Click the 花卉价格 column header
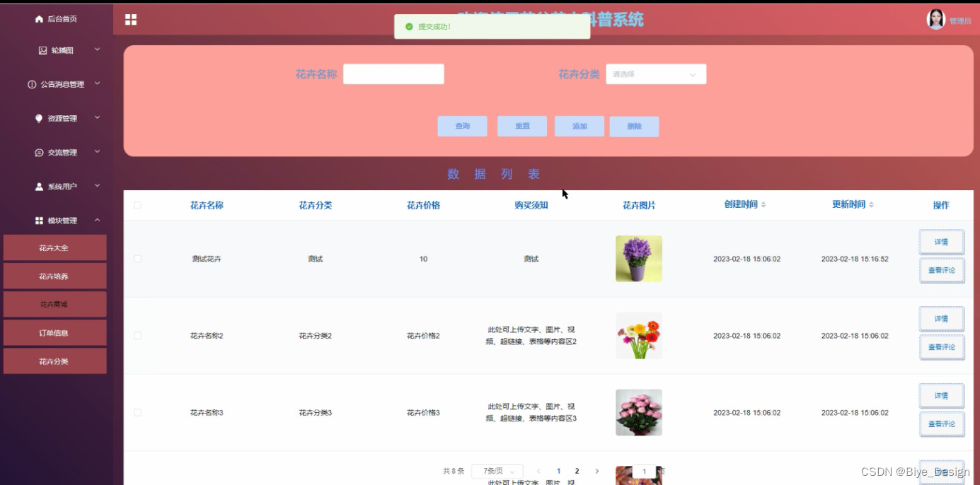This screenshot has height=485, width=980. point(423,205)
